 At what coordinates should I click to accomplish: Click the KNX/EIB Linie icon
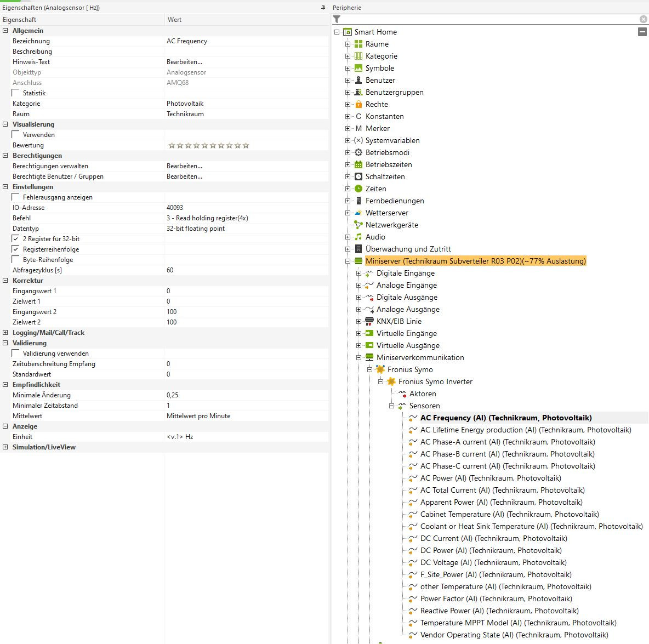[x=369, y=321]
